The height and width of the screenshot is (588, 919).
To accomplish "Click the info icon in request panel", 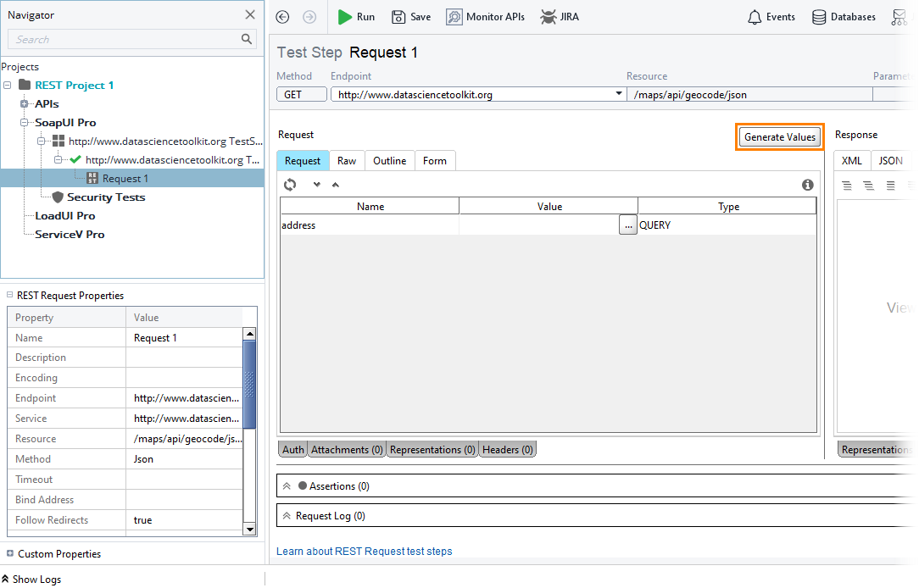I will point(808,185).
